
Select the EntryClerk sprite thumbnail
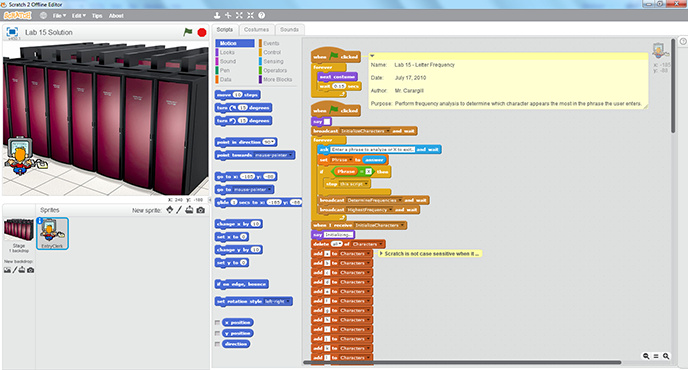pos(52,233)
